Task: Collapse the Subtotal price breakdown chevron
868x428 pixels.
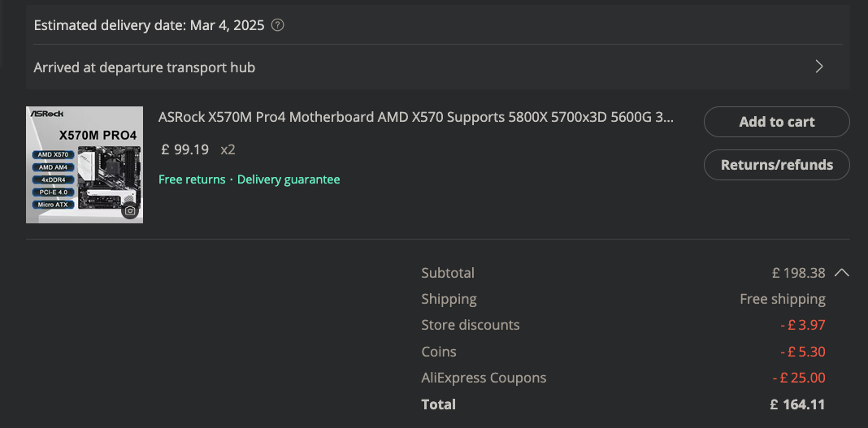Action: pos(842,273)
